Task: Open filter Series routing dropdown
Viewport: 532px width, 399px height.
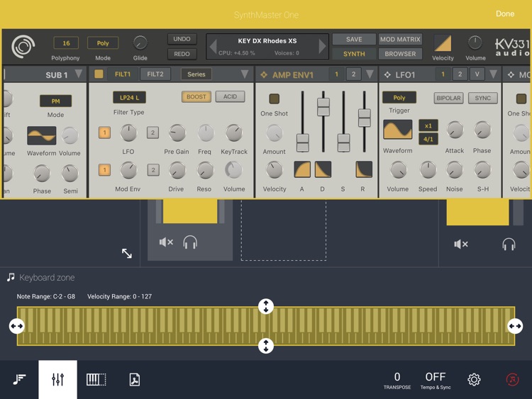Action: (x=196, y=74)
